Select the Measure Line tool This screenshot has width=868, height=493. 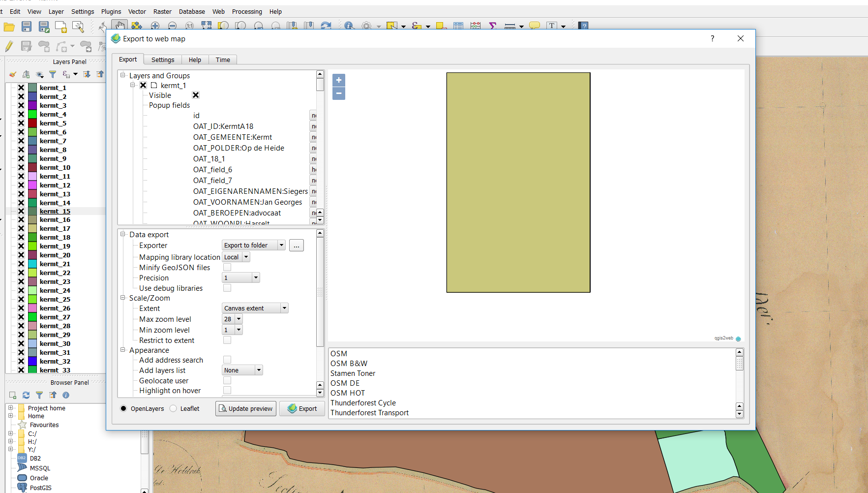pyautogui.click(x=510, y=26)
